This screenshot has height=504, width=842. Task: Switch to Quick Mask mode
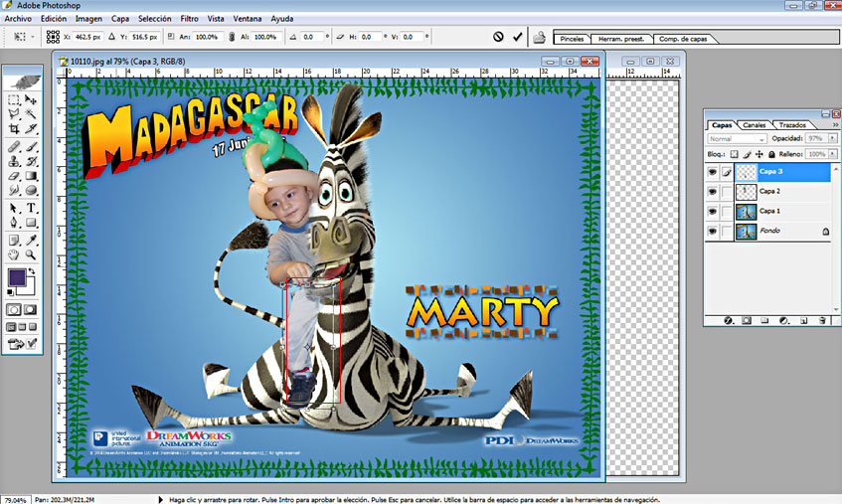[x=30, y=310]
